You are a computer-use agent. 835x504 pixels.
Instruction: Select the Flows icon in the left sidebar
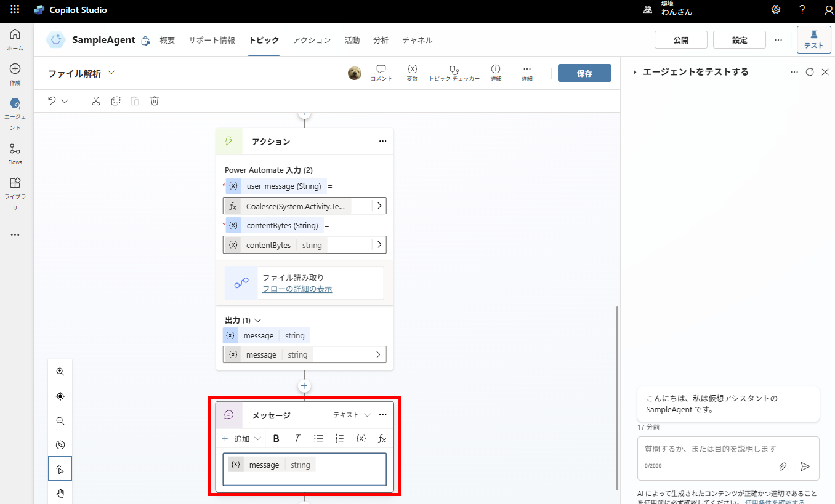point(15,153)
